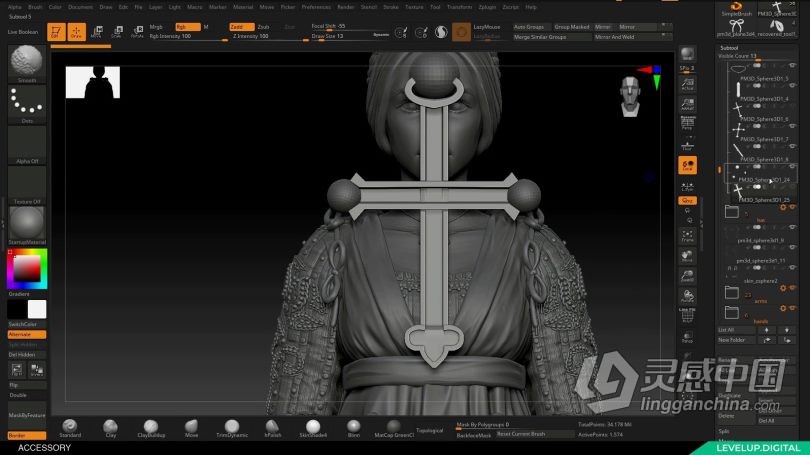Open the Brush menu
810x455 pixels.
point(35,7)
